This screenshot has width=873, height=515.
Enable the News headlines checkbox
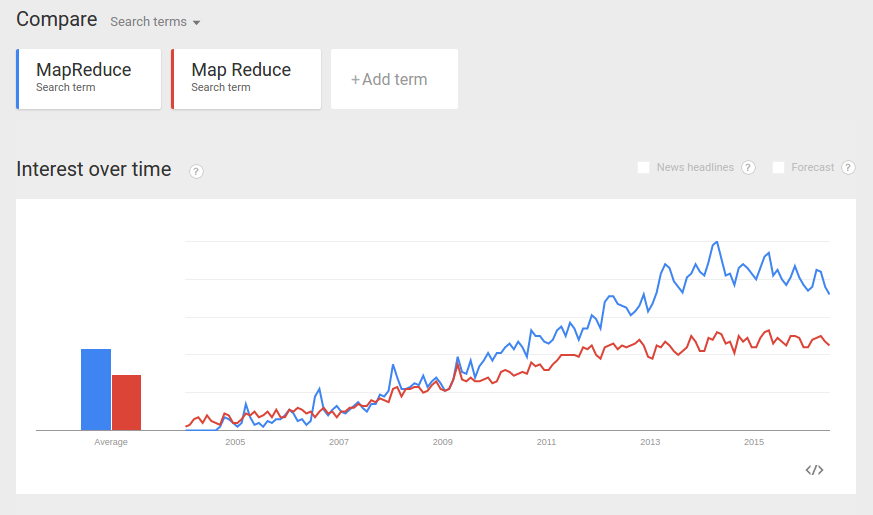click(644, 167)
